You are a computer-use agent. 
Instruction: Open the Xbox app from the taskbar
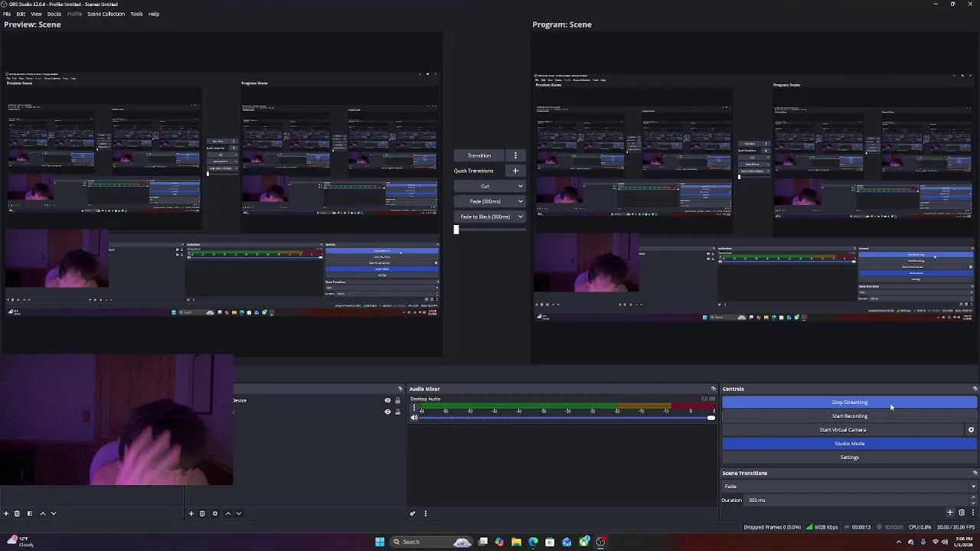click(584, 542)
